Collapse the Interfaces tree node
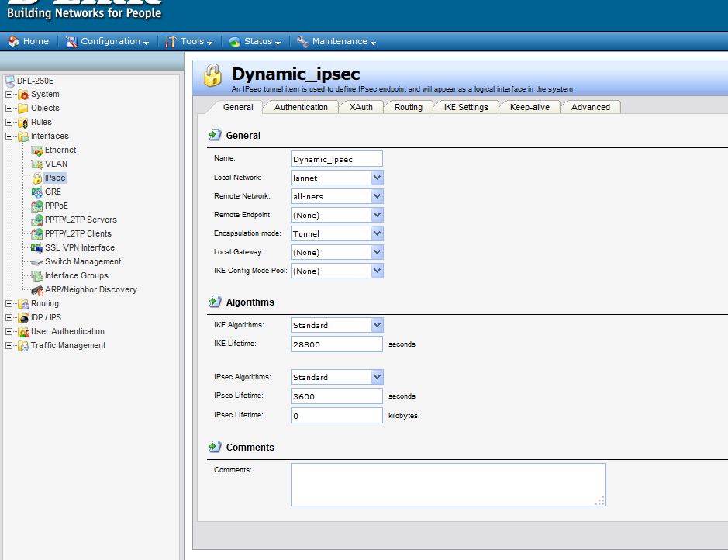The image size is (728, 560). 9,136
